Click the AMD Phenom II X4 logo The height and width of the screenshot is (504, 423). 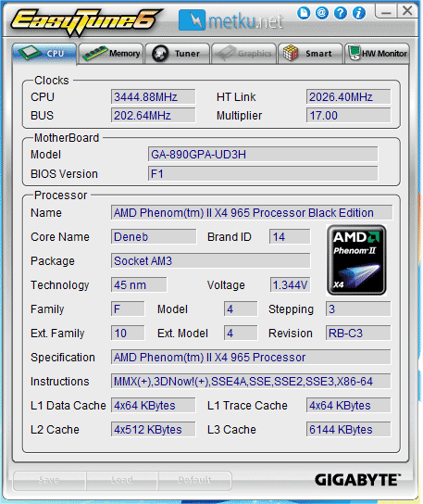pyautogui.click(x=356, y=260)
